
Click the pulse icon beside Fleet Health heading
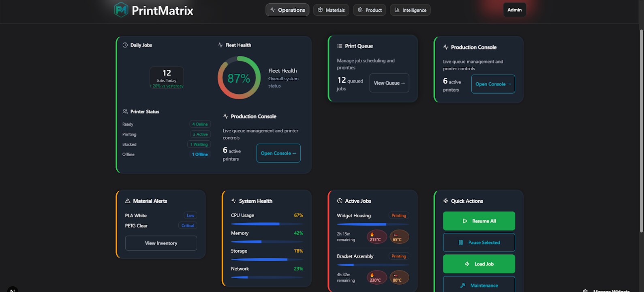pos(220,45)
